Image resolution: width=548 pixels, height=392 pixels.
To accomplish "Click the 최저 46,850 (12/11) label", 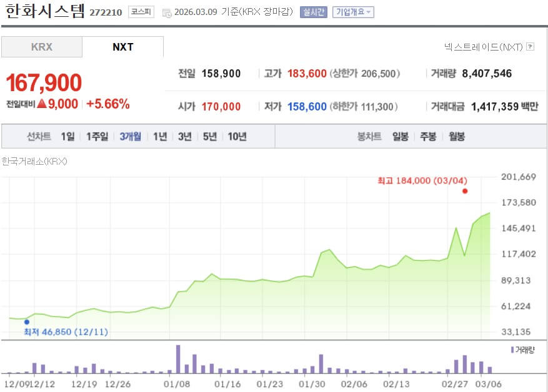I will tap(66, 331).
